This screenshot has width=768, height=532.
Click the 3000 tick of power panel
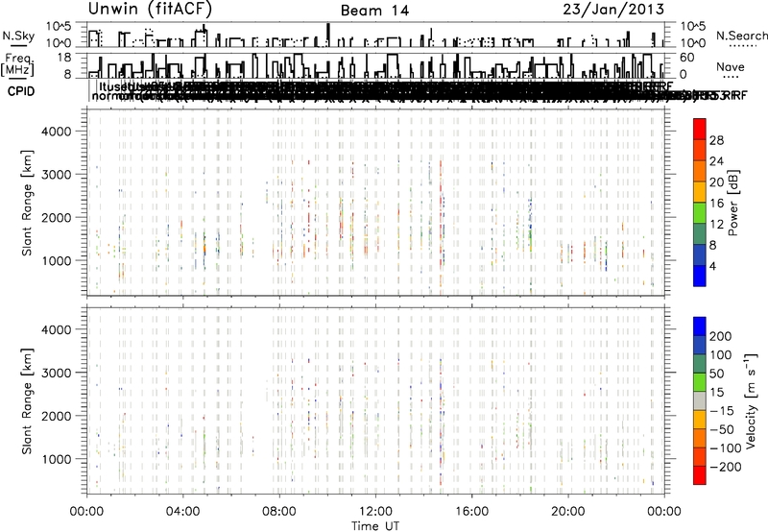coord(56,175)
